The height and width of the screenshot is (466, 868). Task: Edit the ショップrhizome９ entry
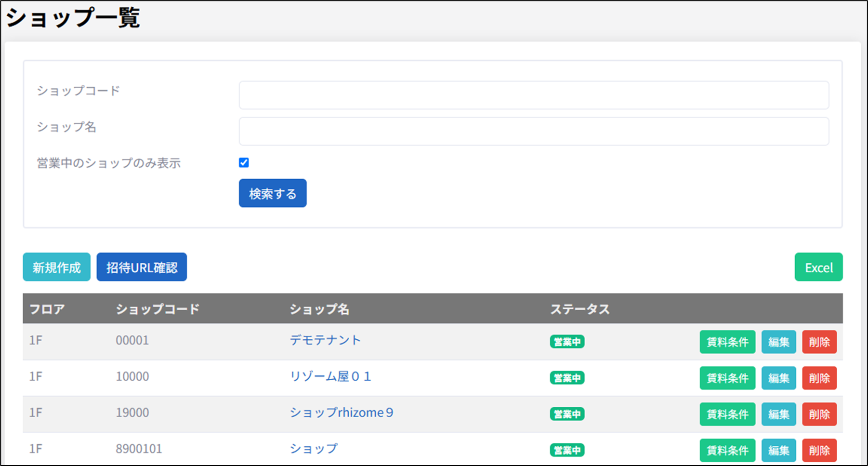tap(778, 414)
